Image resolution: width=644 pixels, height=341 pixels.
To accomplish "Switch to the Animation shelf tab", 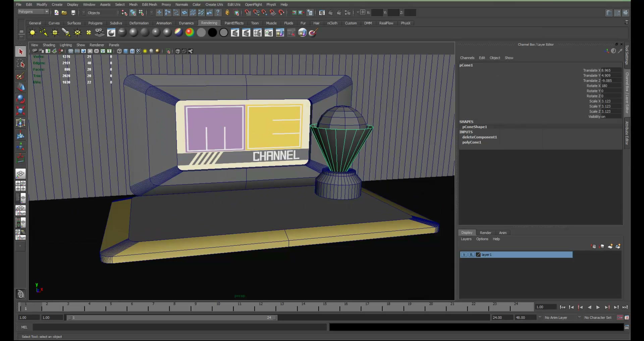I will pyautogui.click(x=164, y=23).
